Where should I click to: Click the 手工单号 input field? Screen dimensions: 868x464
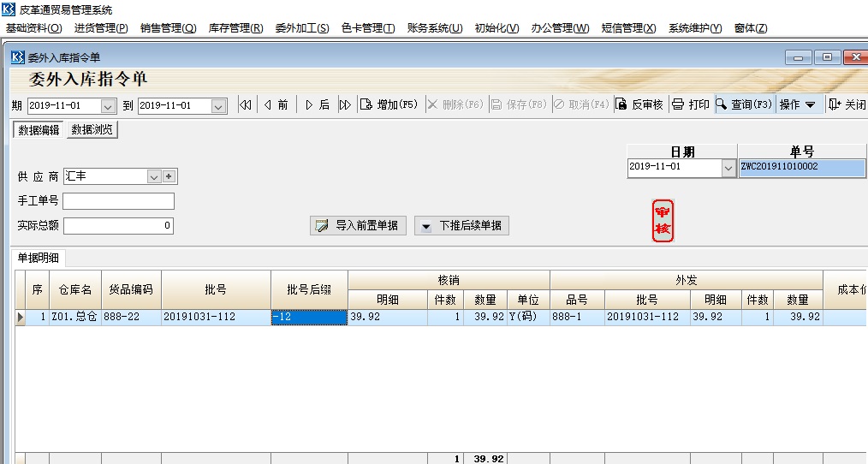(118, 201)
